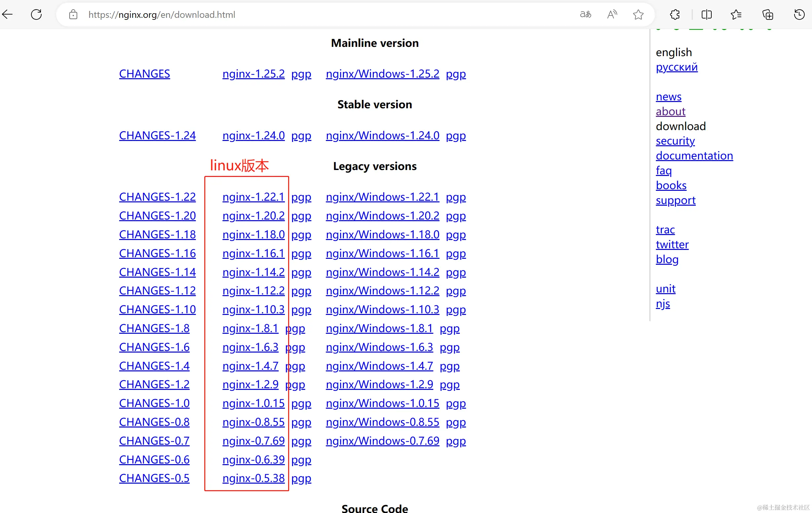This screenshot has width=812, height=513.
Task: Expand the nginx-0.5.38 legacy entry
Action: 253,478
